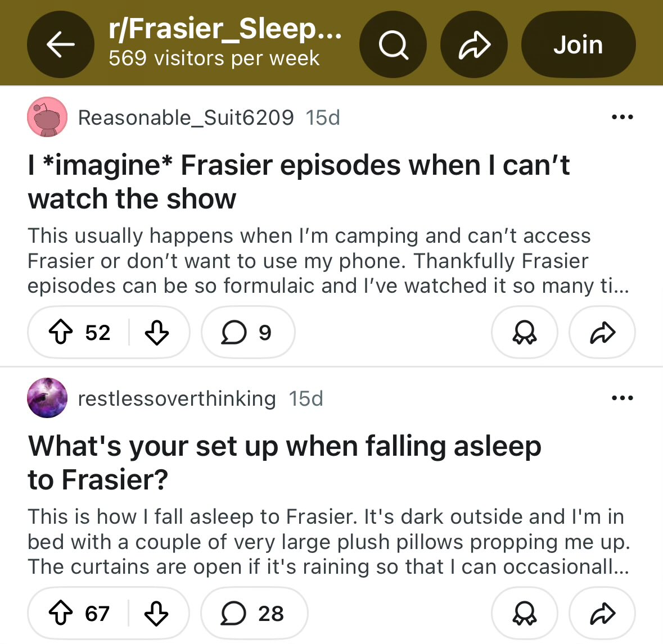Open subreddit search
This screenshot has width=663, height=644.
point(393,44)
